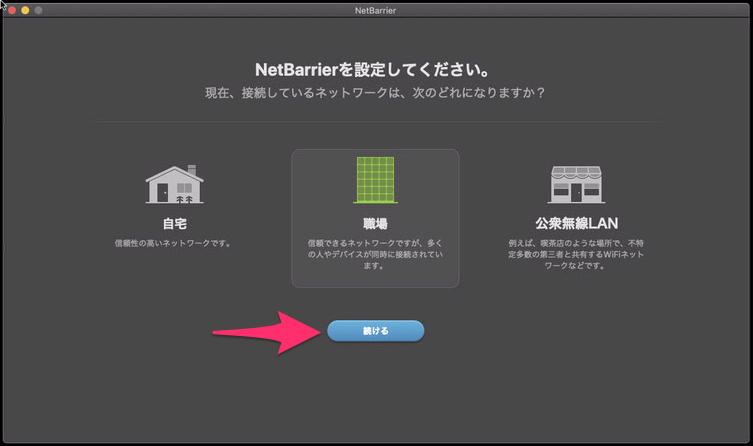Click the public LAN description starting 例えば、喫茶店

(576, 254)
